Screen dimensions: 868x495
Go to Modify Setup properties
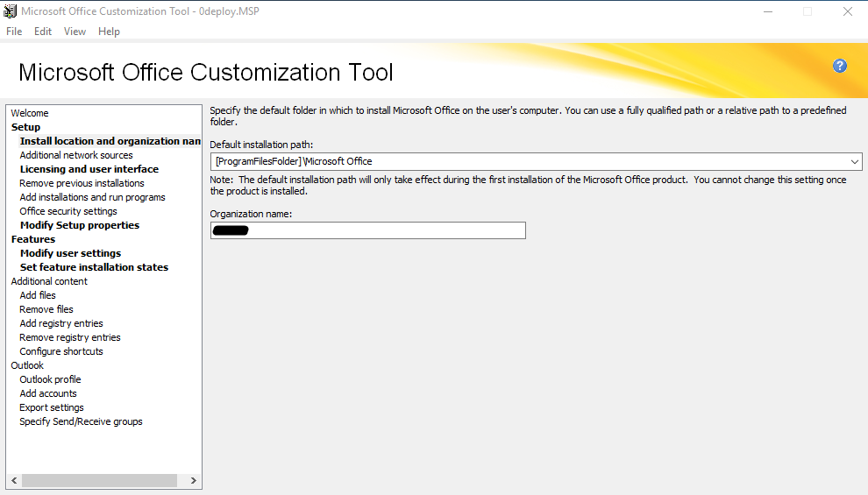[80, 225]
